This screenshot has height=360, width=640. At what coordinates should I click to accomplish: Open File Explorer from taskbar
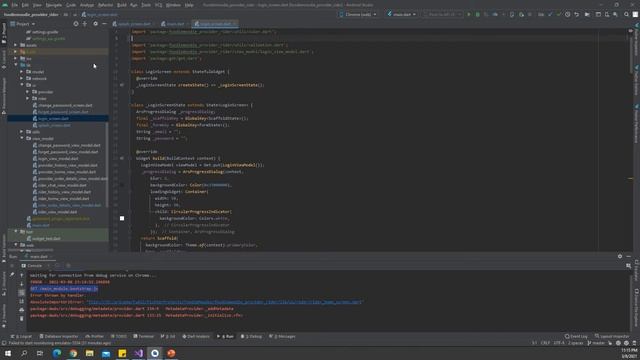click(x=89, y=353)
